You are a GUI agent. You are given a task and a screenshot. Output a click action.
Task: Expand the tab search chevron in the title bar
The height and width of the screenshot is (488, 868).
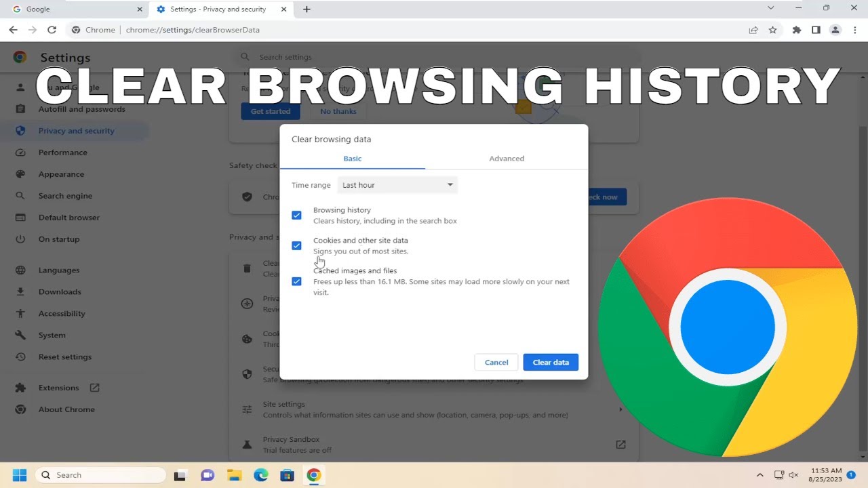(771, 8)
